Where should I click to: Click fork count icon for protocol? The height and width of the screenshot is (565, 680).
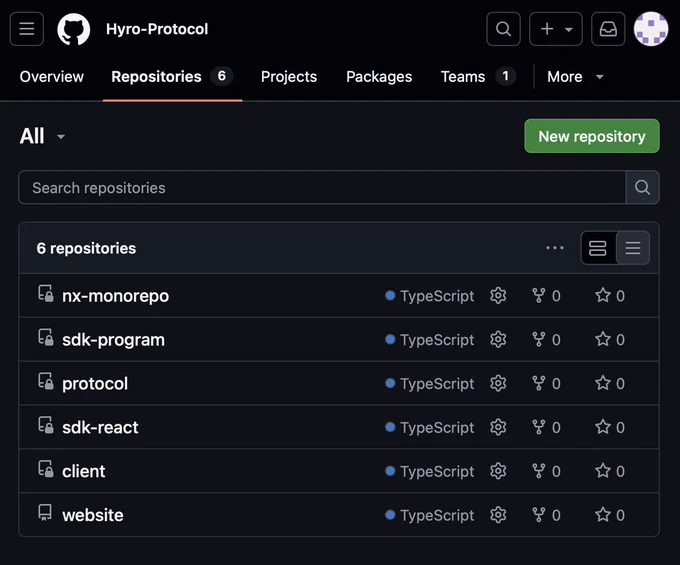539,383
